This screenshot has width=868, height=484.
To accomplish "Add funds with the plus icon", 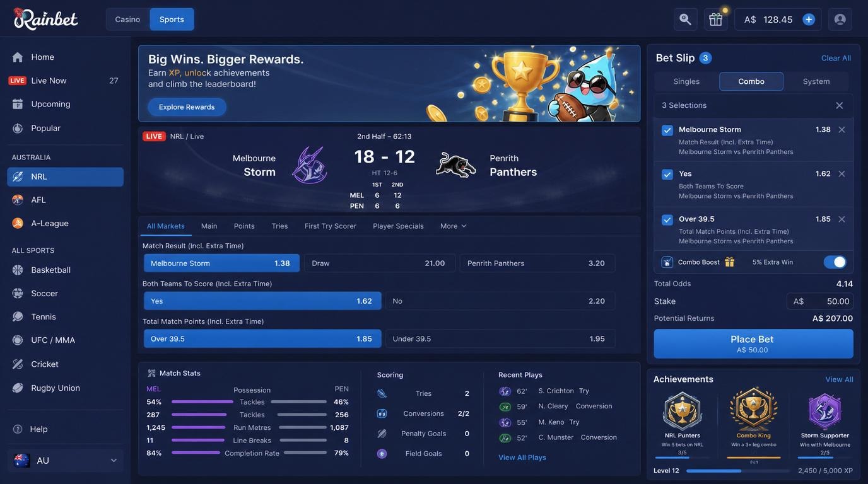I will [809, 20].
